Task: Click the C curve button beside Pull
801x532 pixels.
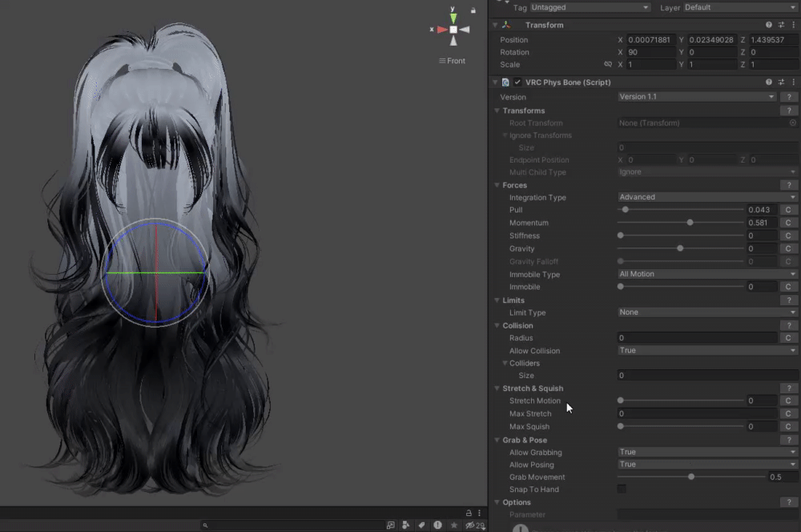Action: 788,210
